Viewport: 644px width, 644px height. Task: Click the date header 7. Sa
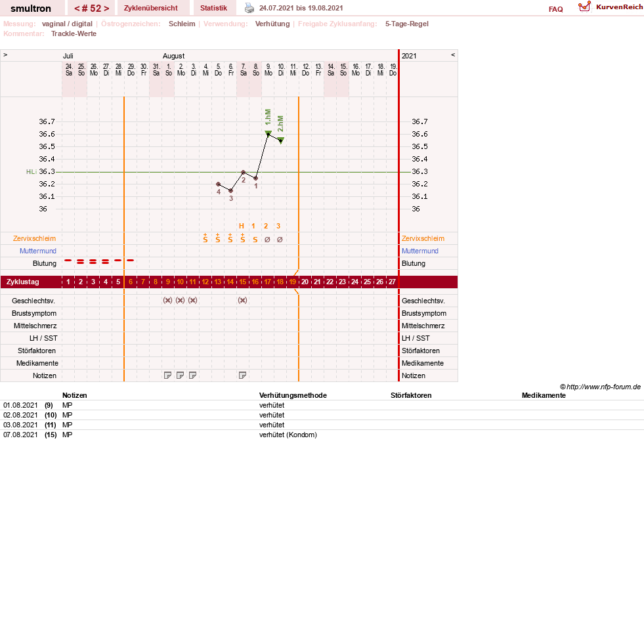click(243, 70)
